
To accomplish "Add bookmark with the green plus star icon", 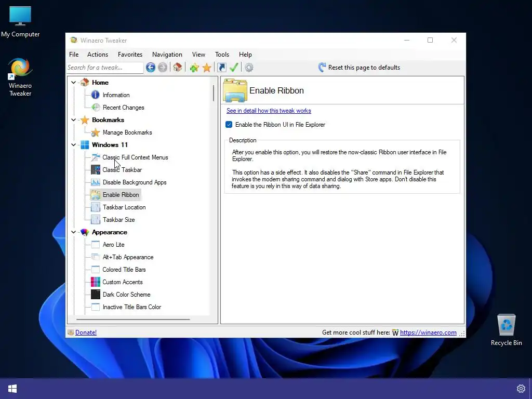I will pyautogui.click(x=194, y=68).
